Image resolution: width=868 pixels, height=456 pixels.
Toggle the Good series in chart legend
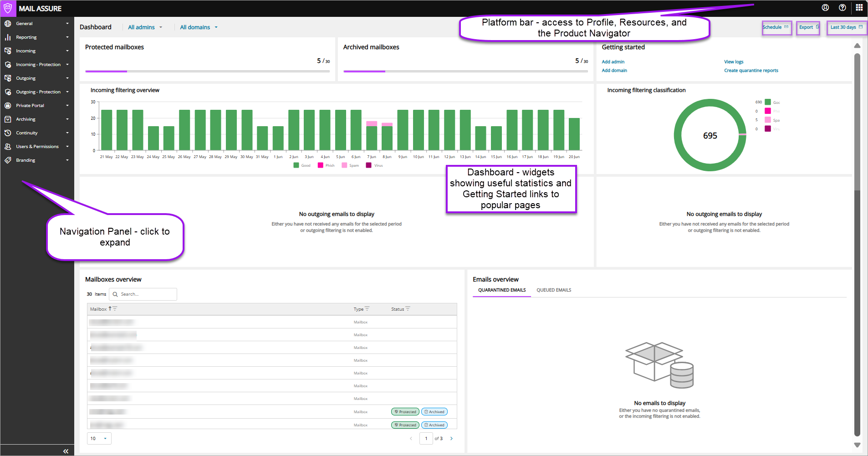(x=302, y=165)
